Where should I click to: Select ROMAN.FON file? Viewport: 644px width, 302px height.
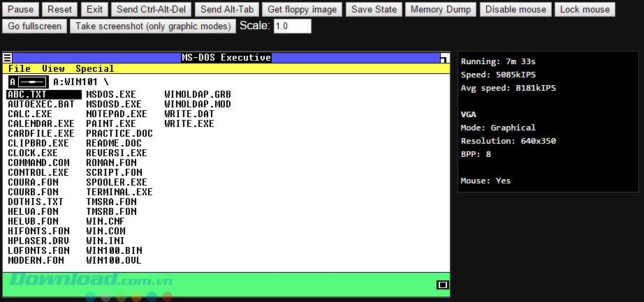(111, 163)
